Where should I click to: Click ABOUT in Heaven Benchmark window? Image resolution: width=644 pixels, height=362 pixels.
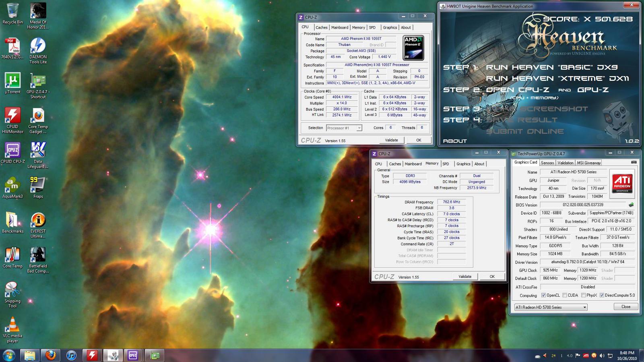click(455, 141)
